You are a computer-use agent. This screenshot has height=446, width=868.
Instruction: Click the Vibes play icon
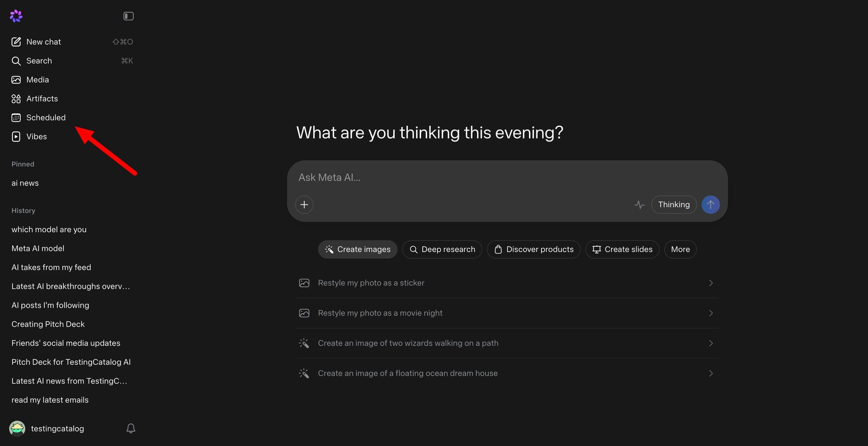pyautogui.click(x=16, y=137)
